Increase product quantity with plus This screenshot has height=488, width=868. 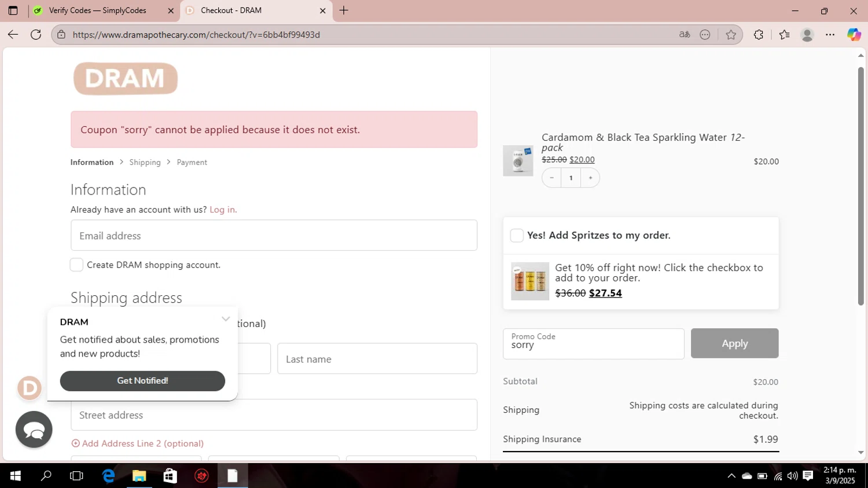click(590, 178)
